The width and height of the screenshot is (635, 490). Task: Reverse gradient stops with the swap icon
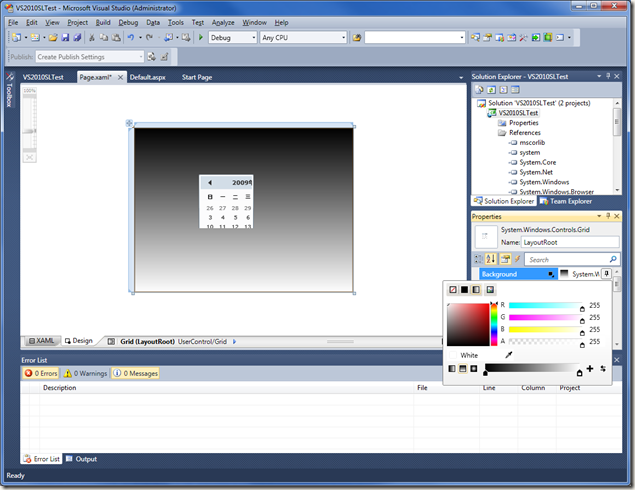[x=603, y=369]
